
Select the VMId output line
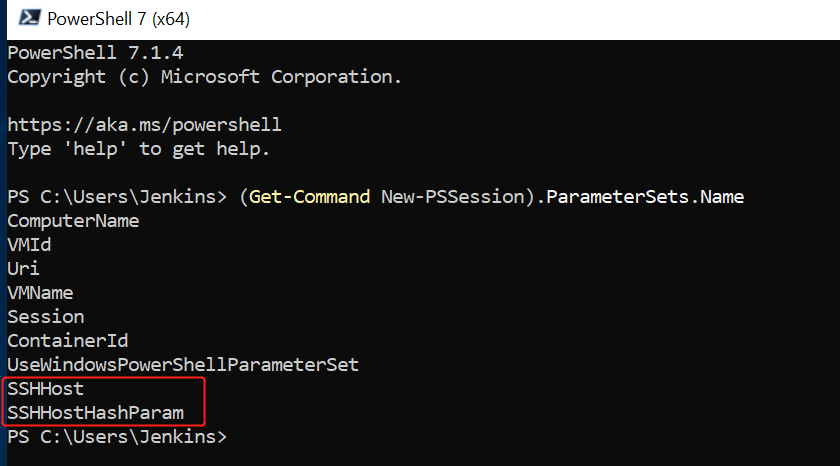29,245
